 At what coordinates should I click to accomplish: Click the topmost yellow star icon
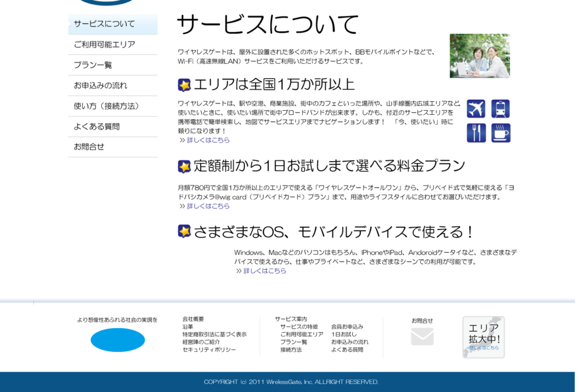click(x=184, y=85)
